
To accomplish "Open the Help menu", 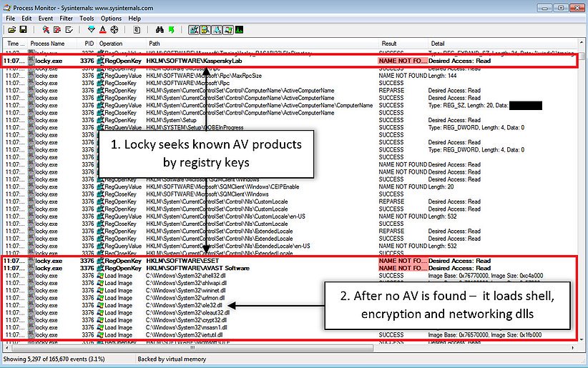I will [134, 19].
